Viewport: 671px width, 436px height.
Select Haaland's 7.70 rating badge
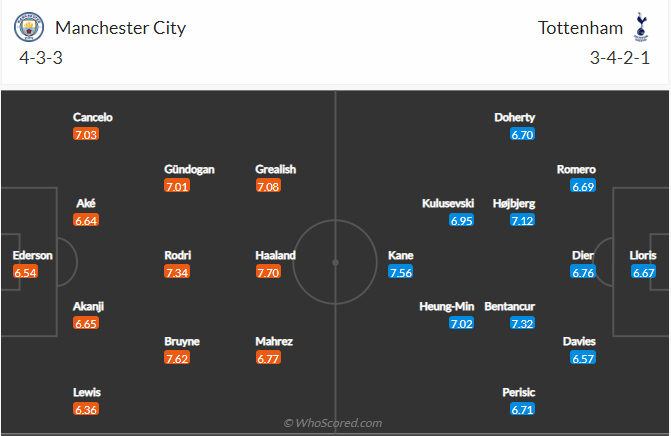268,272
